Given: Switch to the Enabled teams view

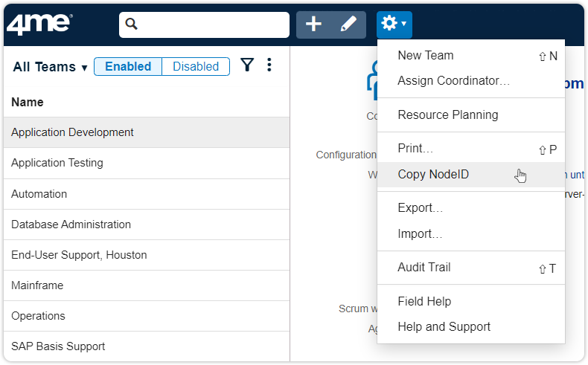Looking at the screenshot, I should [x=128, y=66].
